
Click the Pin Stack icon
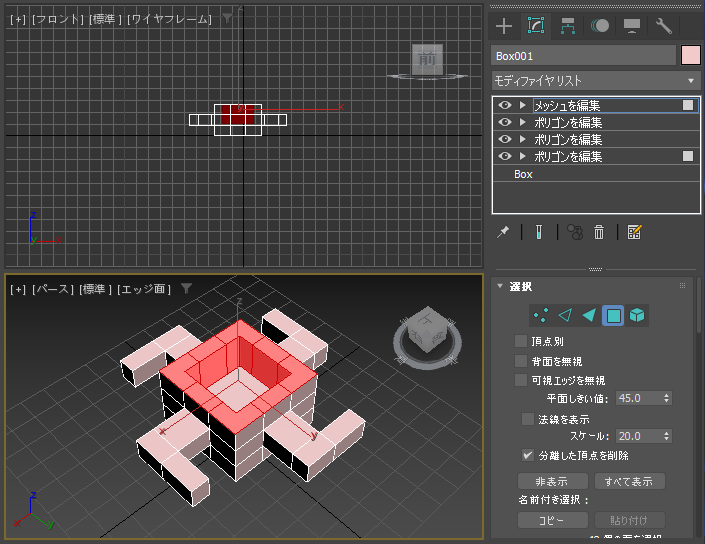coord(503,232)
